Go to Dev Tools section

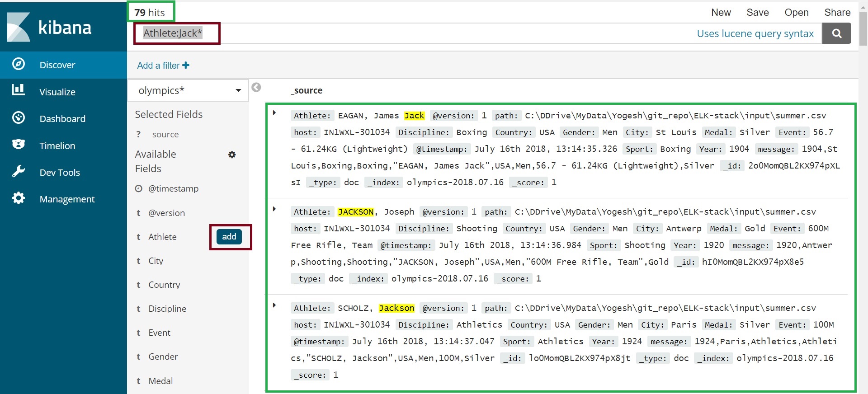click(x=60, y=173)
